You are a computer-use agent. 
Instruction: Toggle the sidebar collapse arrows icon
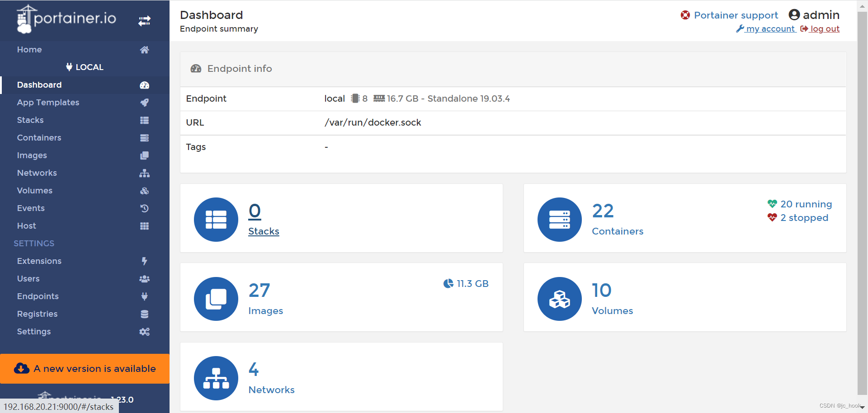(144, 21)
